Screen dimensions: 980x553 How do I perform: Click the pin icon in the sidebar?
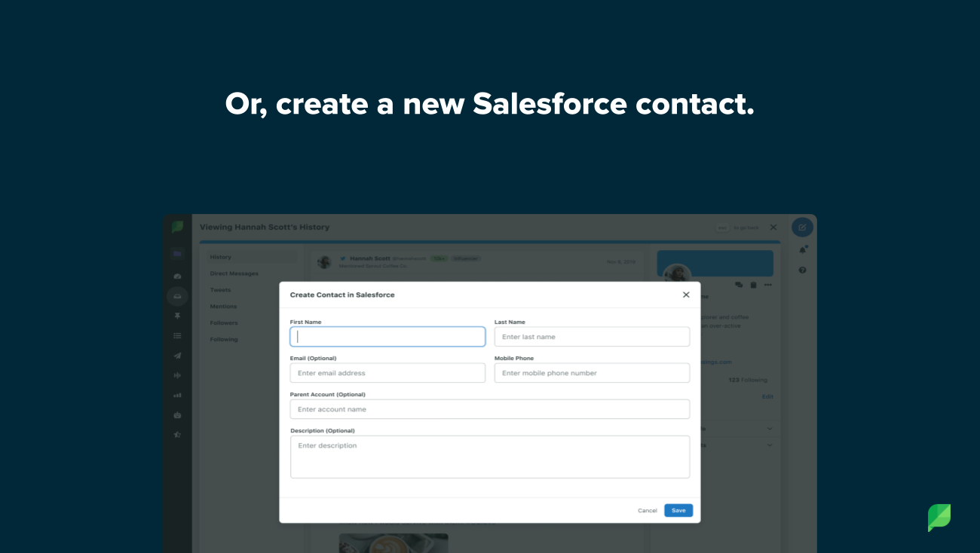point(177,316)
